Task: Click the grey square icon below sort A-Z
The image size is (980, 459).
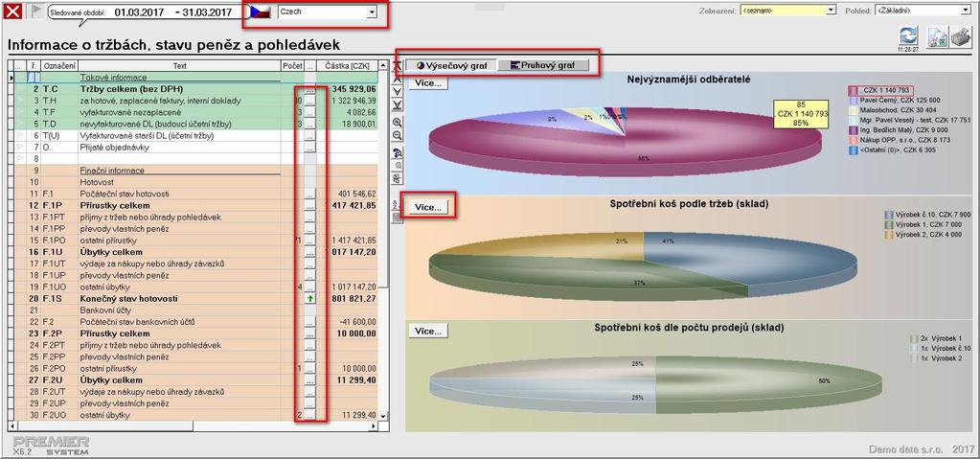Action: coord(396,217)
